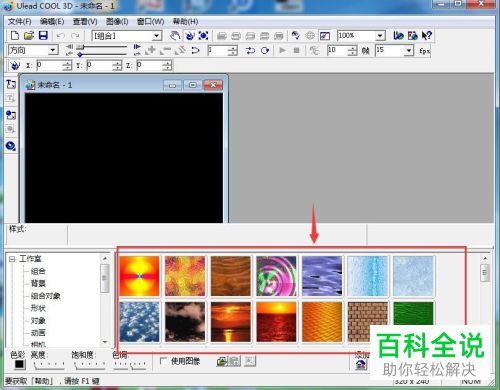Open the 窗口(W) menu
The image size is (500, 390).
click(150, 22)
